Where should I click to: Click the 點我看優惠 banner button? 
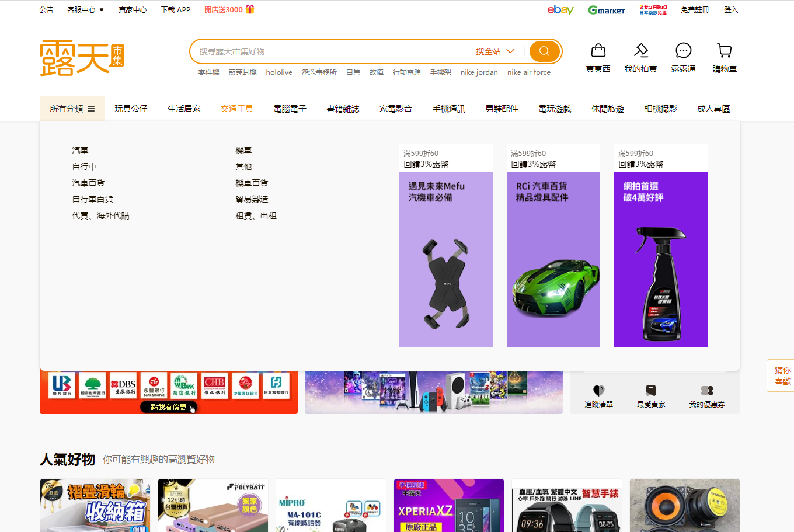tap(169, 407)
